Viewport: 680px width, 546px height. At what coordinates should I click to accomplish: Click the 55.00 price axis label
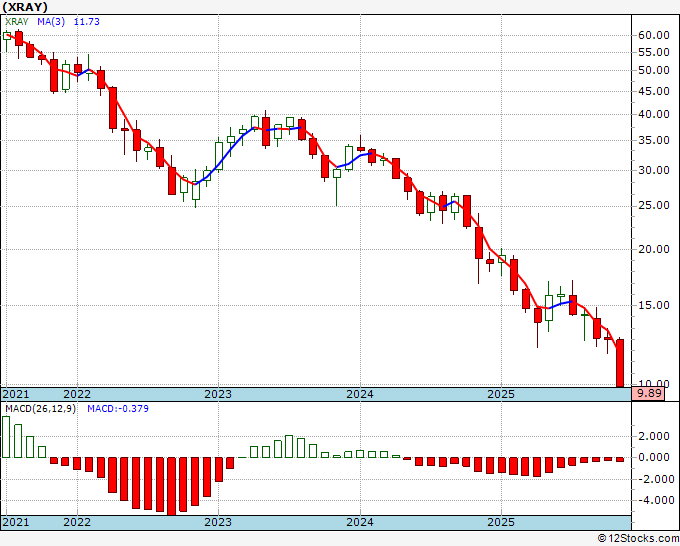click(654, 52)
